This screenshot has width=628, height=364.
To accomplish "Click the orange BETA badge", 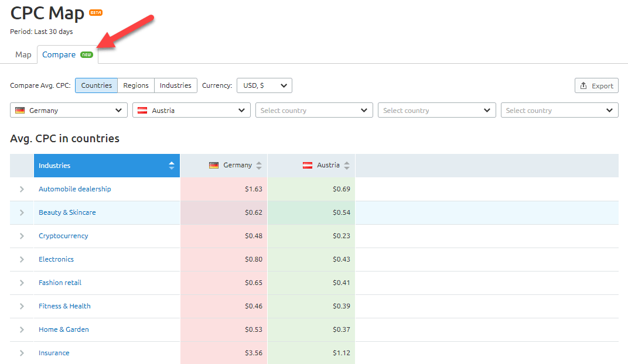I will tap(95, 13).
